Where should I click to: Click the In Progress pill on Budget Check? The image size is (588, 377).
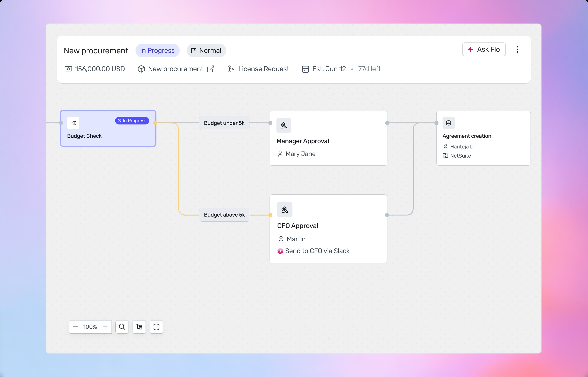[x=132, y=121]
